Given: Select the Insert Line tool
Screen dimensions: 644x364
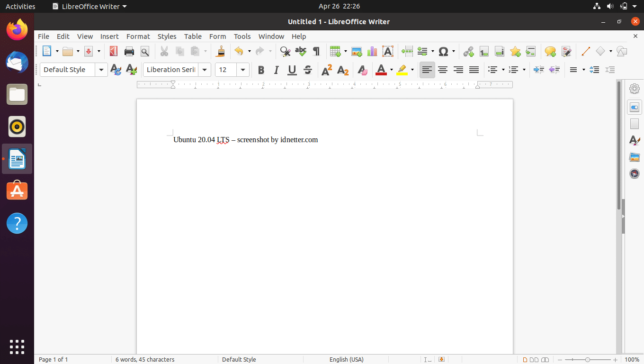Looking at the screenshot, I should [586, 51].
